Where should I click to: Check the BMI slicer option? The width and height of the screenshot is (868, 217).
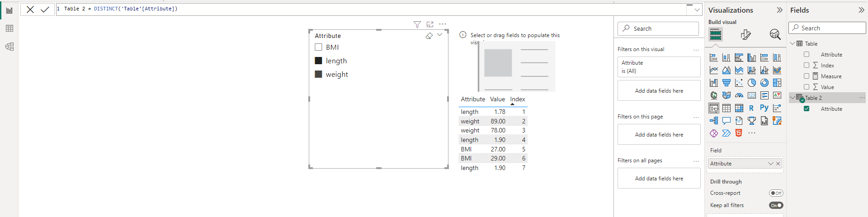pyautogui.click(x=318, y=47)
